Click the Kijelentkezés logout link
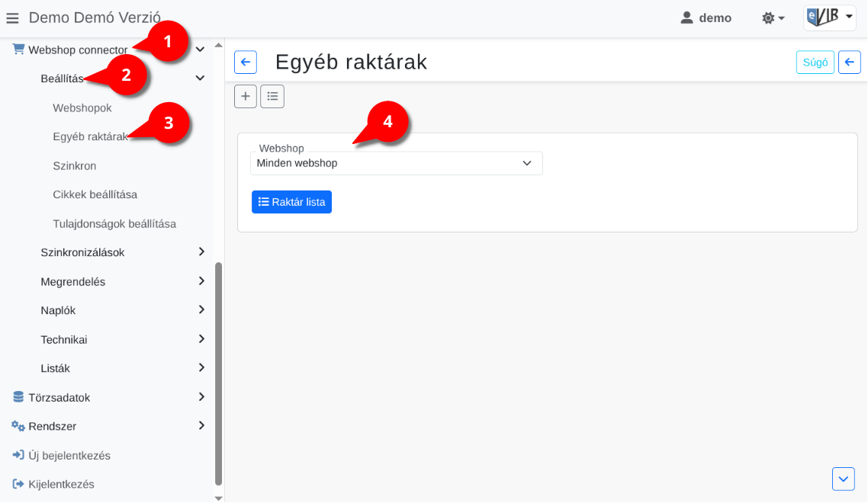This screenshot has width=868, height=503. click(x=61, y=484)
